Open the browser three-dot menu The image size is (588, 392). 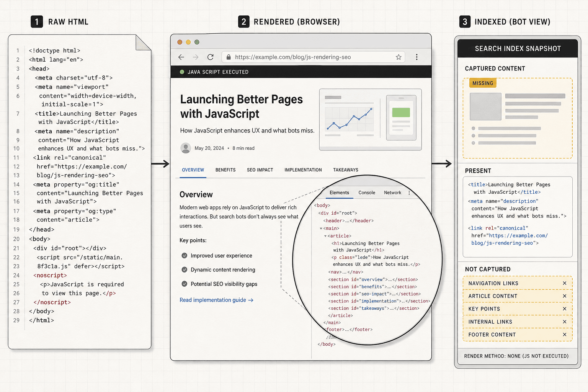pyautogui.click(x=416, y=57)
